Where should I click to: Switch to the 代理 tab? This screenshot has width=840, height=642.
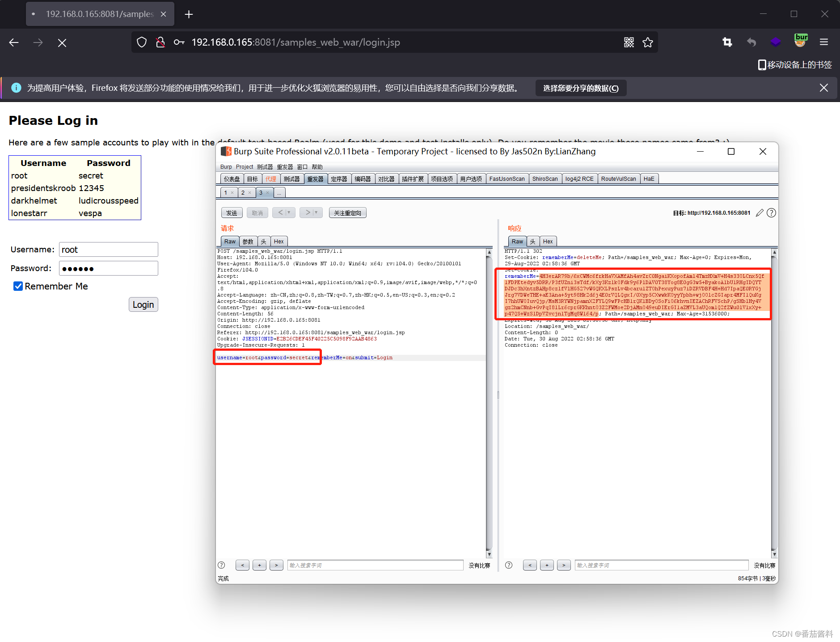coord(271,179)
